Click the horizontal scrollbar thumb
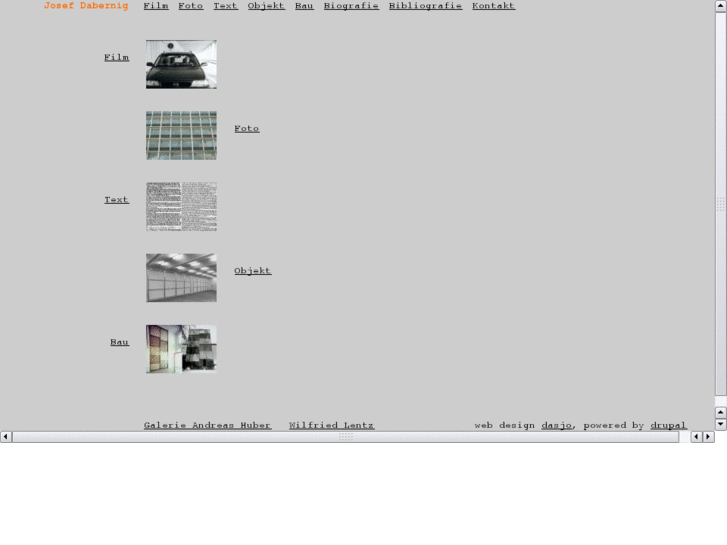Screen dimensions: 727x545 click(346, 436)
